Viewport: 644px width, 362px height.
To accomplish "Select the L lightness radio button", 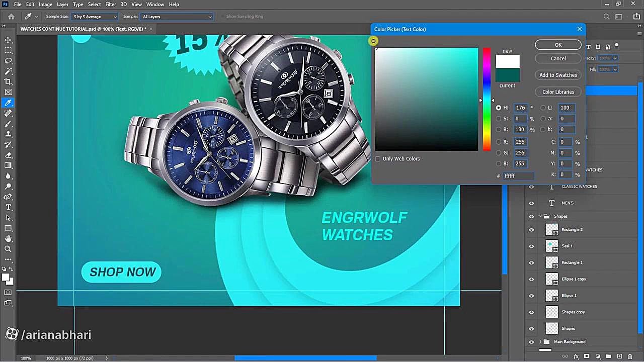I will tap(543, 108).
